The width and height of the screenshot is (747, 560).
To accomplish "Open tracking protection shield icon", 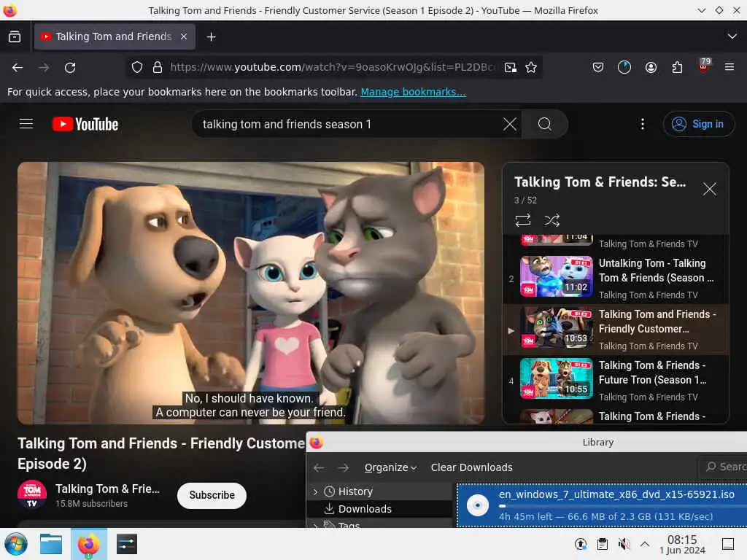I will pyautogui.click(x=136, y=67).
